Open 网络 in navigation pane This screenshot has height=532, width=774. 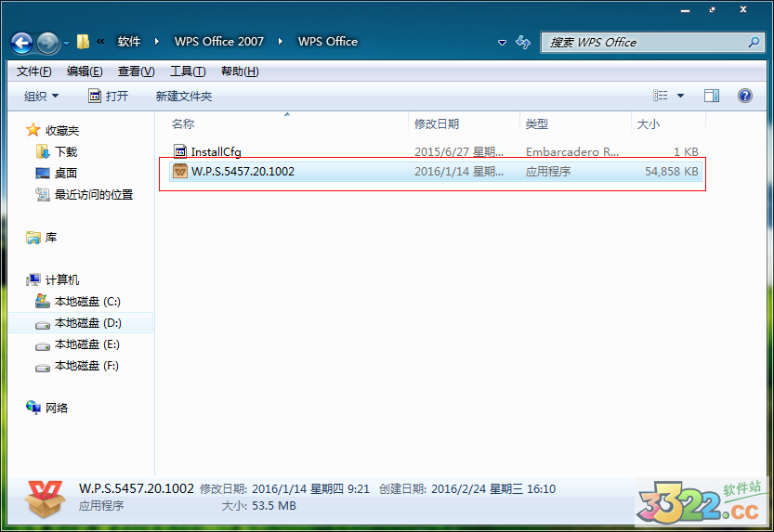[57, 408]
